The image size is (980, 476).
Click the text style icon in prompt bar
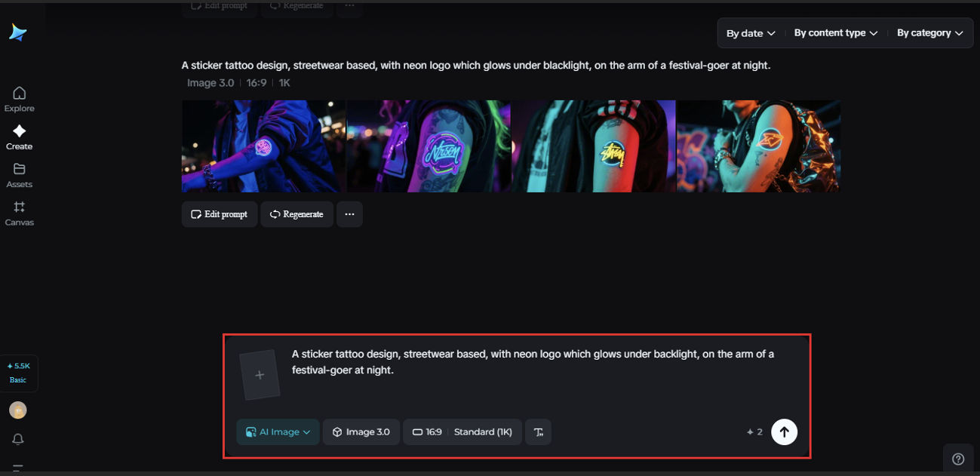(x=538, y=432)
